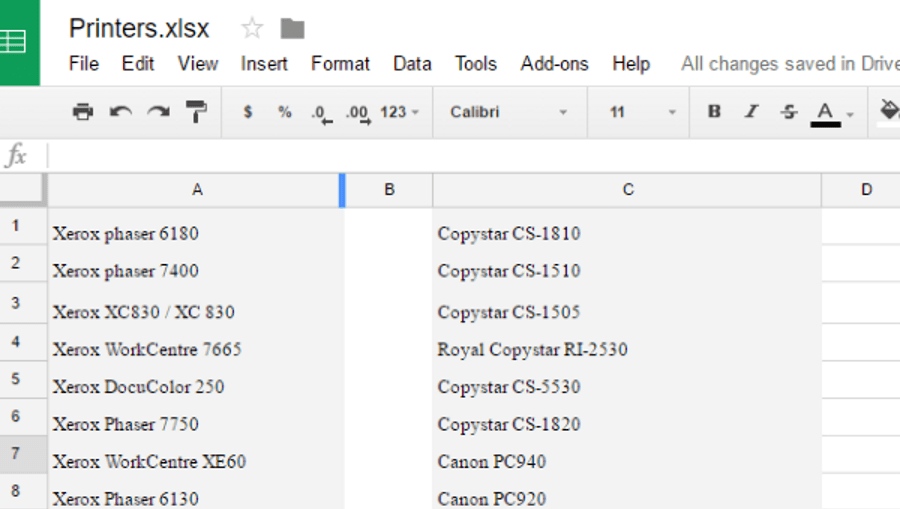900x509 pixels.
Task: Format as currency with dollar icon
Action: 247,111
